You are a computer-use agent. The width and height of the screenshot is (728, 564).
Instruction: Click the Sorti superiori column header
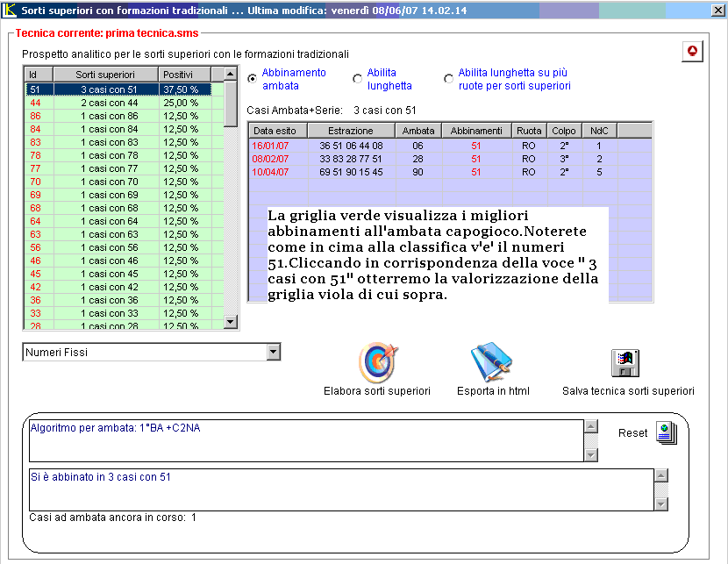[x=105, y=75]
